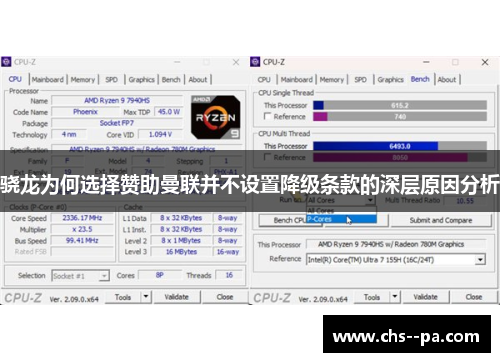The width and height of the screenshot is (500, 362).
Task: Open Mainboard tab in left CPU-Z window
Action: (48, 80)
